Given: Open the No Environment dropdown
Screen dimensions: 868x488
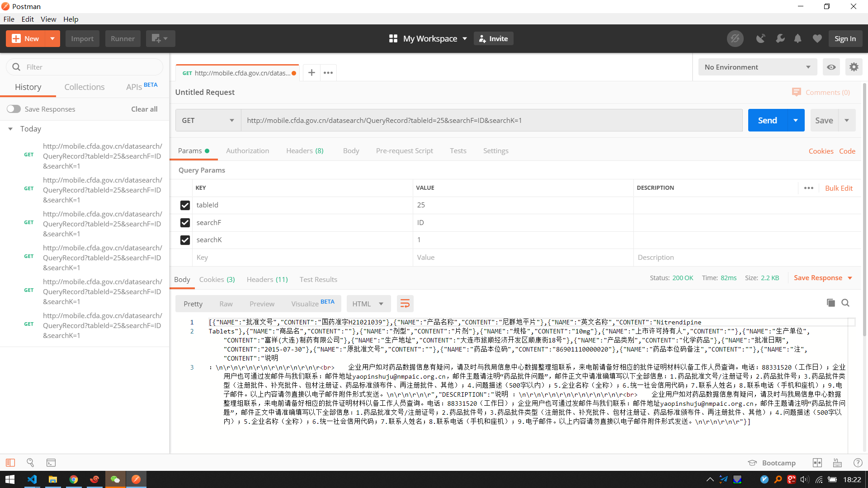Looking at the screenshot, I should pos(758,67).
